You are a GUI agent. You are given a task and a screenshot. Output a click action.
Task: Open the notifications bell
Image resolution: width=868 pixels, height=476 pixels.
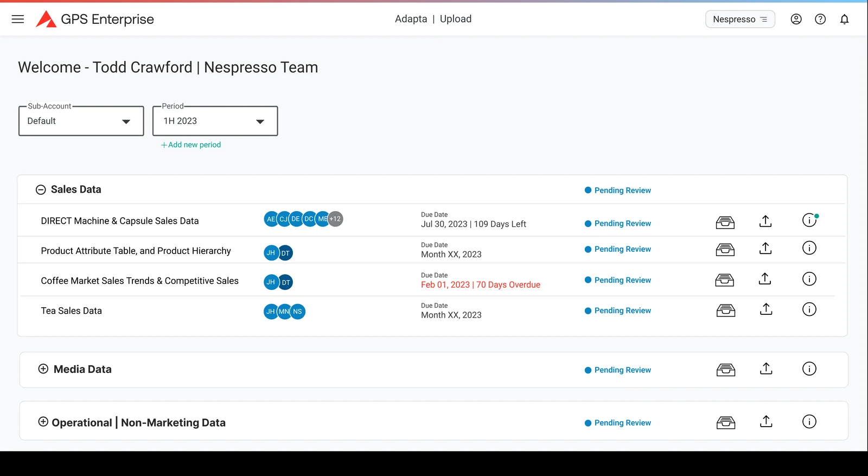point(844,19)
